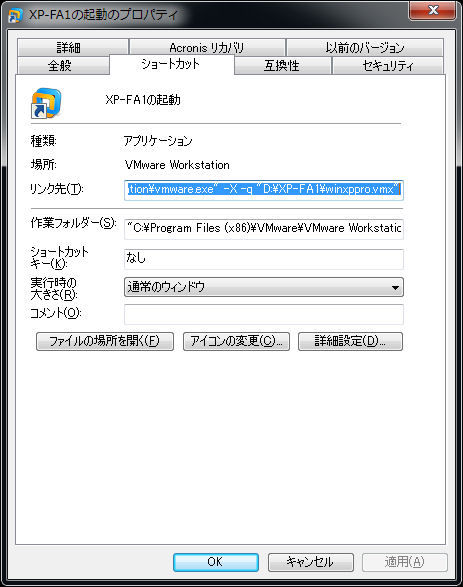
Task: Click the VMware shortcut icon beside XP-FA1の起動
Action: click(46, 103)
